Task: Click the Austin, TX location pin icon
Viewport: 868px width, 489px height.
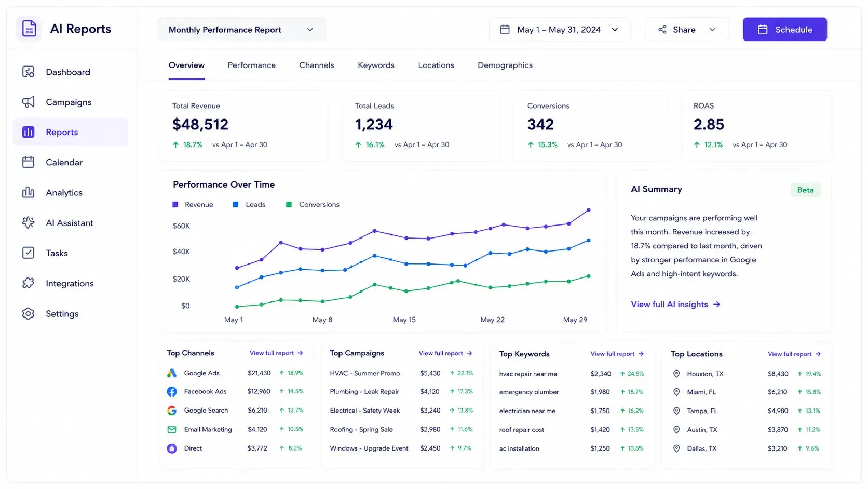Action: pyautogui.click(x=676, y=430)
